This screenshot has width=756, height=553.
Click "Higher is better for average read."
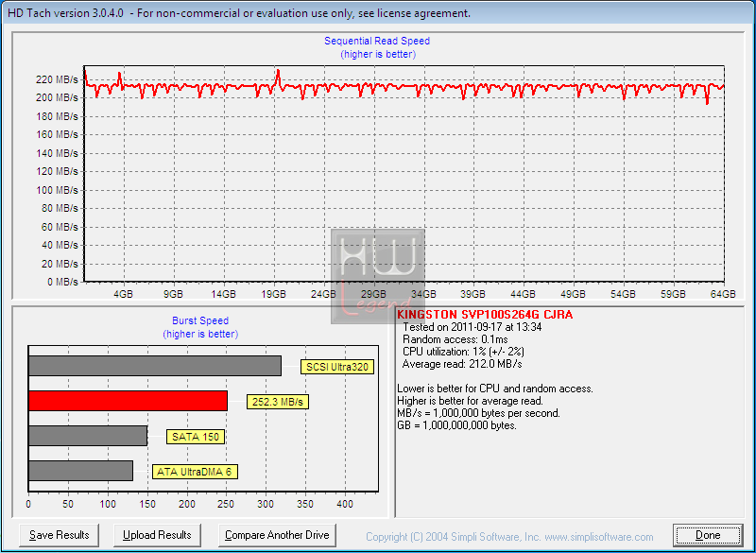point(470,401)
